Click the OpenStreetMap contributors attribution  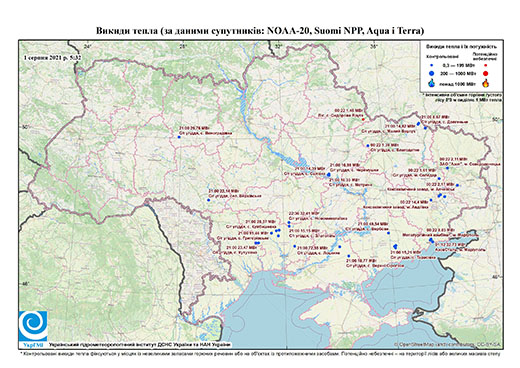pos(448,344)
